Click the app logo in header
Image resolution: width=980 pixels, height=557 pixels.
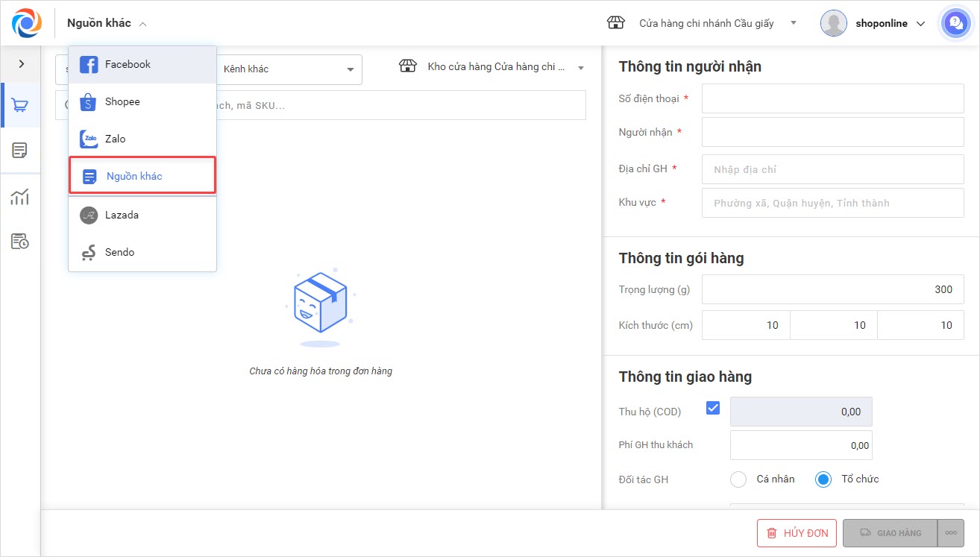point(27,23)
